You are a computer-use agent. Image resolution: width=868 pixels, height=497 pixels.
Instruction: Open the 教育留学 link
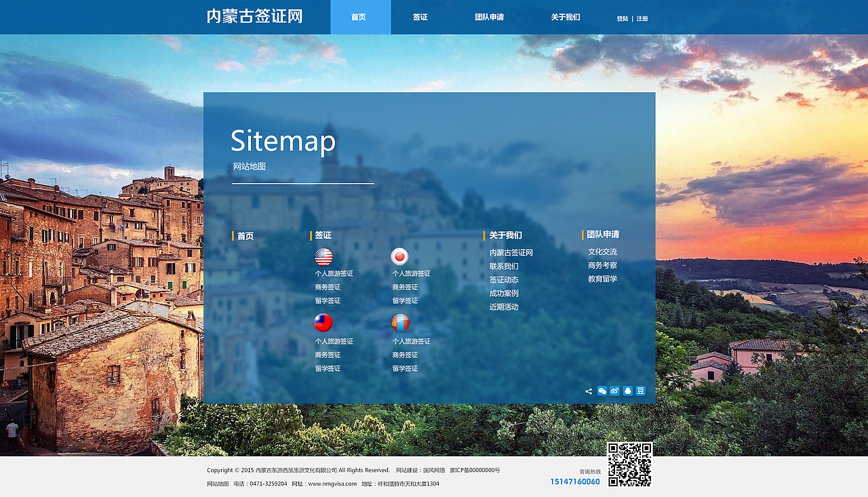602,279
